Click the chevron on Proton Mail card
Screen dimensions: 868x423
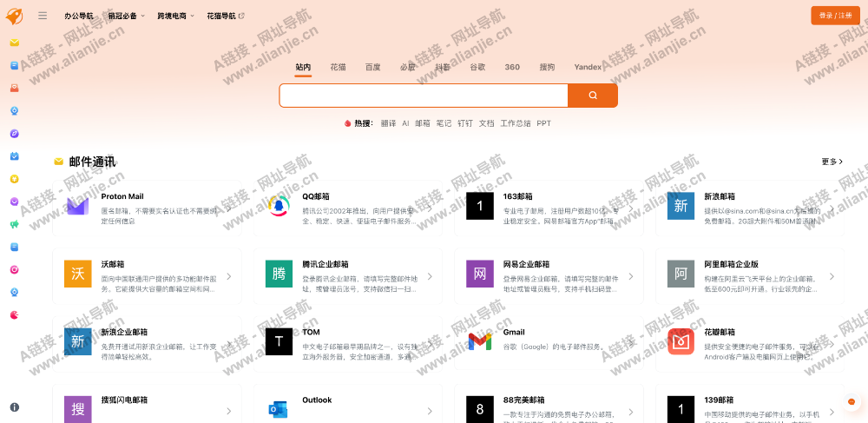228,208
